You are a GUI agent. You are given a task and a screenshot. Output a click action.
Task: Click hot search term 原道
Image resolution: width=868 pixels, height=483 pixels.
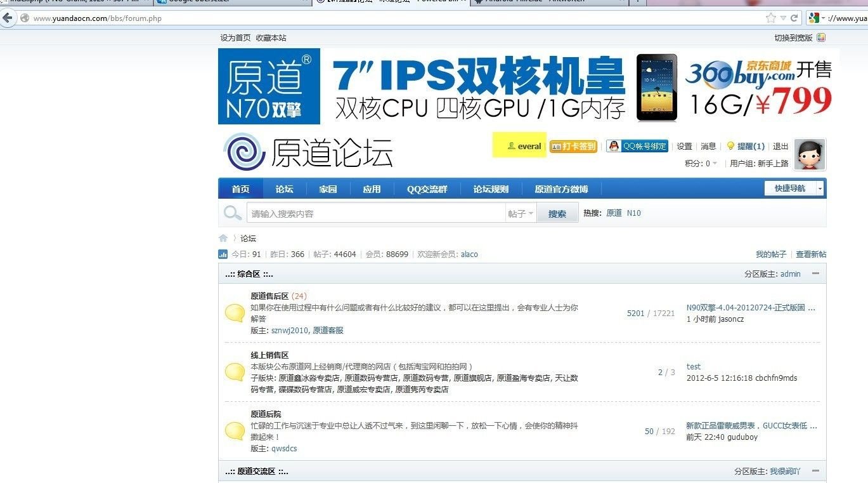click(614, 213)
